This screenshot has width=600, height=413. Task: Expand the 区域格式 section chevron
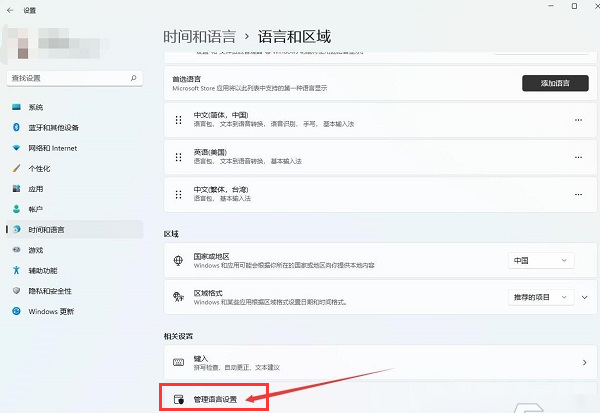pyautogui.click(x=585, y=297)
